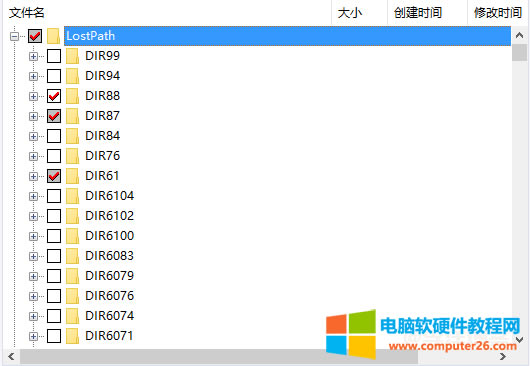
Task: Collapse the LostPath tree node
Action: [15, 36]
